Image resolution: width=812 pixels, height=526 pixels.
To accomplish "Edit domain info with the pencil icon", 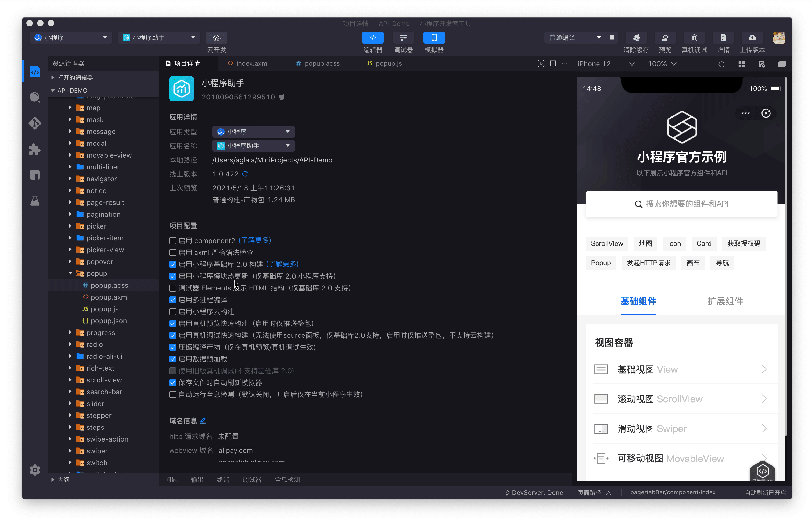I will pos(203,421).
